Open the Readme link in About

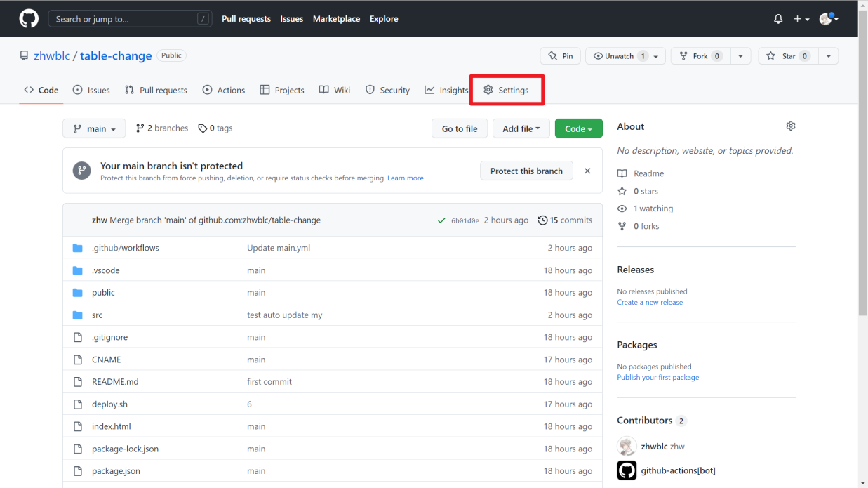[641, 173]
